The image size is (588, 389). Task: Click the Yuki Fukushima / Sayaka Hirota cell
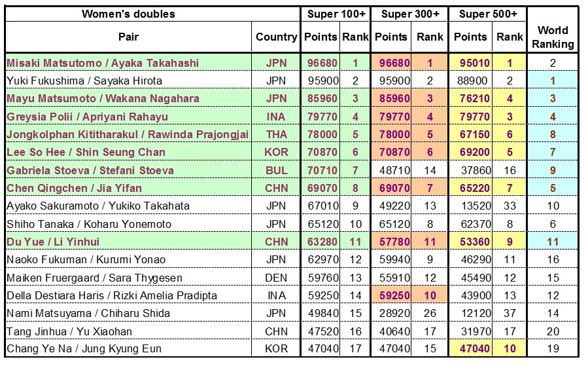pyautogui.click(x=84, y=81)
